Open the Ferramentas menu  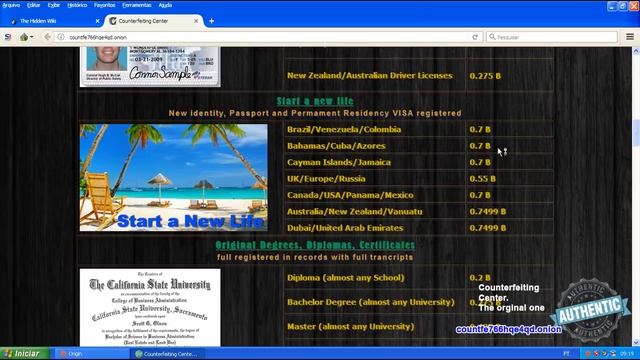click(x=137, y=5)
